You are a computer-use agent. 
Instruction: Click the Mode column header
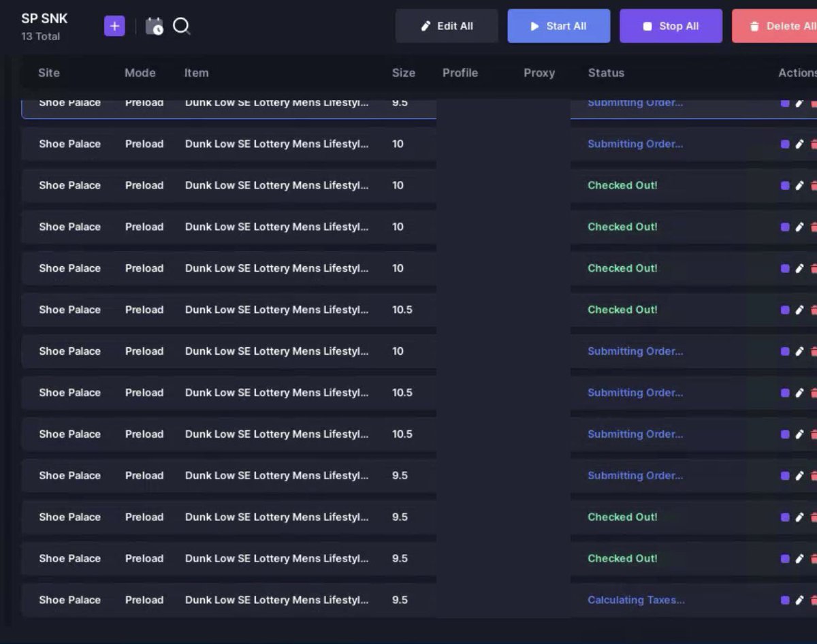[x=140, y=73]
